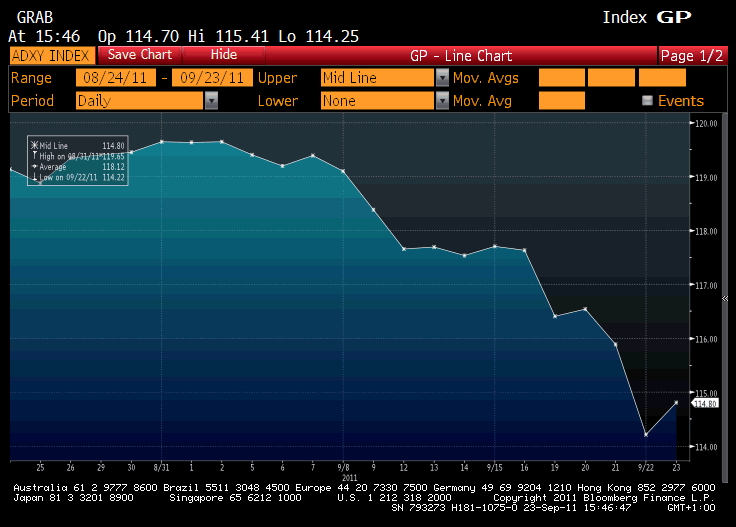Expand the Upper chart type Mid Line dropdown

click(442, 78)
